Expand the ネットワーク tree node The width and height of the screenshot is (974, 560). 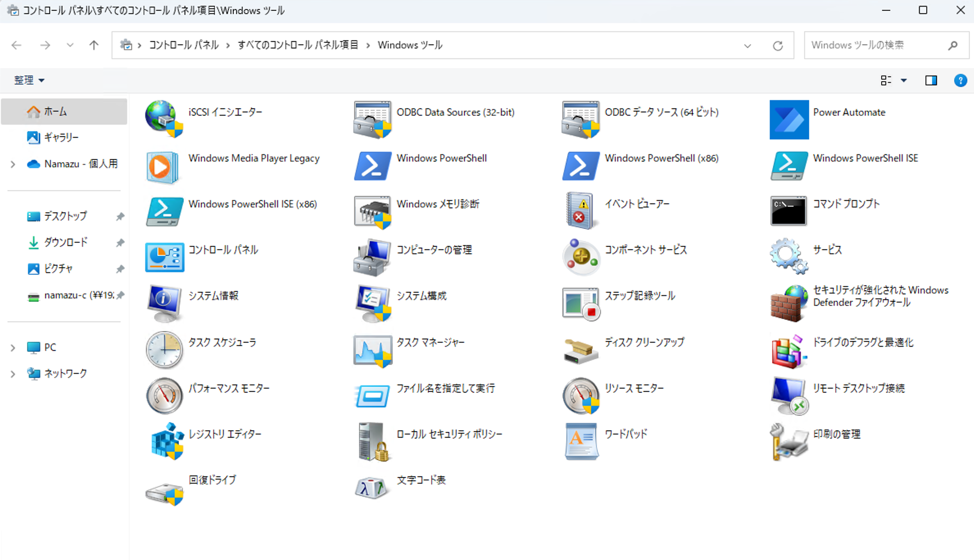(13, 374)
